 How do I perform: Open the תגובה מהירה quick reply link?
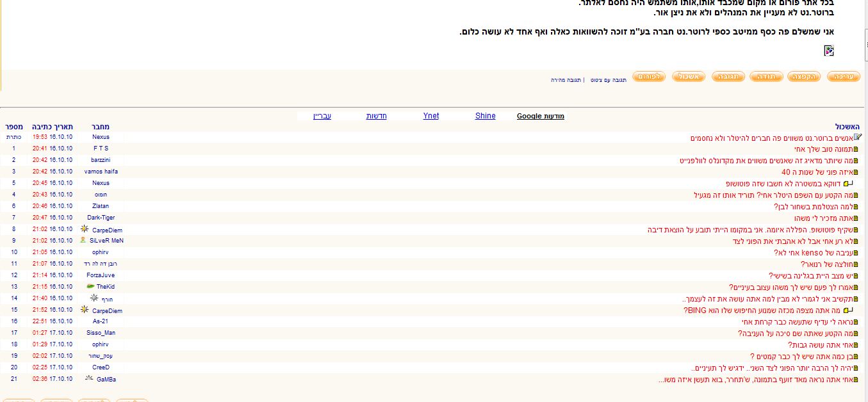[x=566, y=80]
